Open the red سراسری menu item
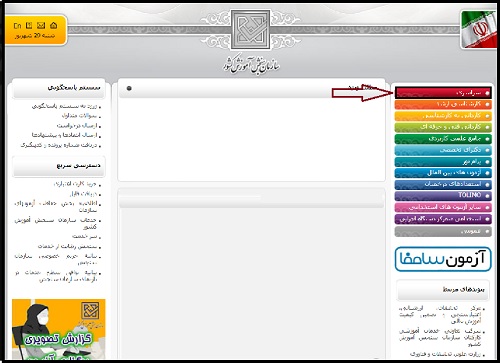 click(x=443, y=93)
